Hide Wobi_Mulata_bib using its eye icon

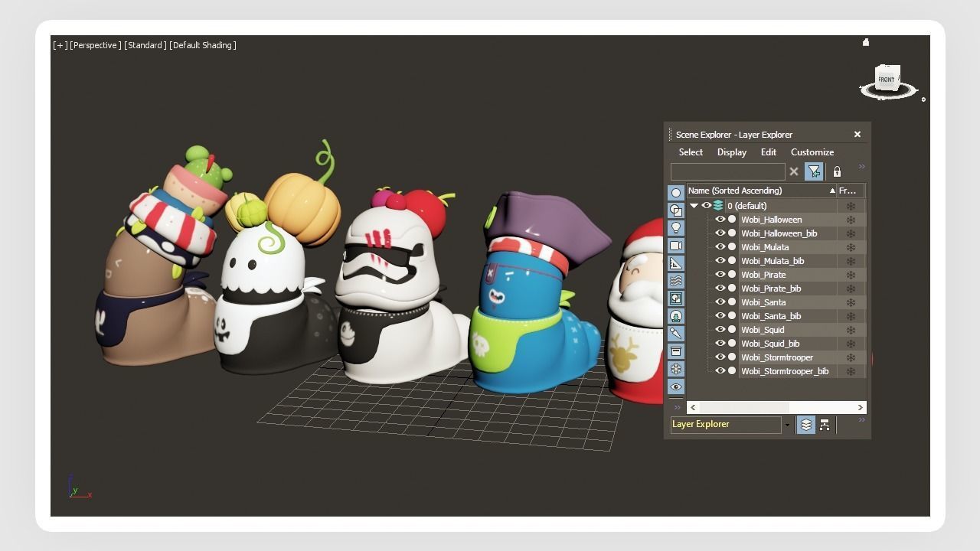720,260
